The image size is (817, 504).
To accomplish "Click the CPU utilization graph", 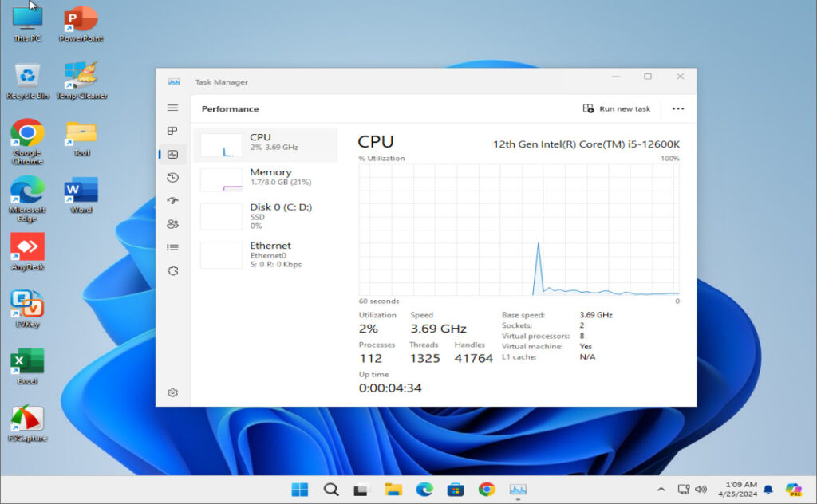I will point(519,231).
